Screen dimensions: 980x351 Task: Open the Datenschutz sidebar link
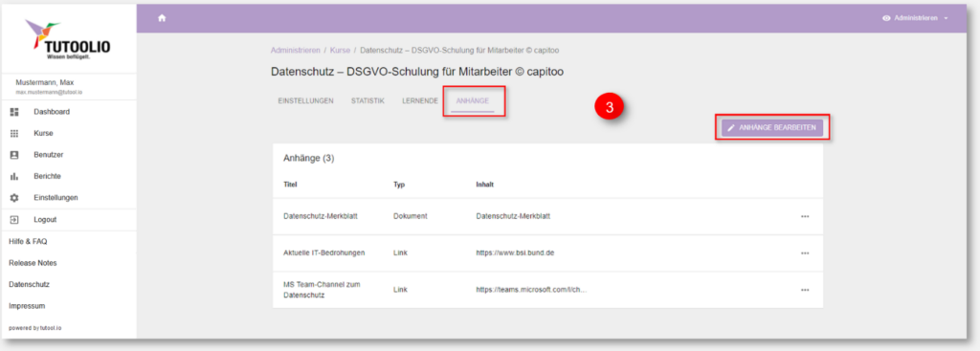tap(29, 284)
